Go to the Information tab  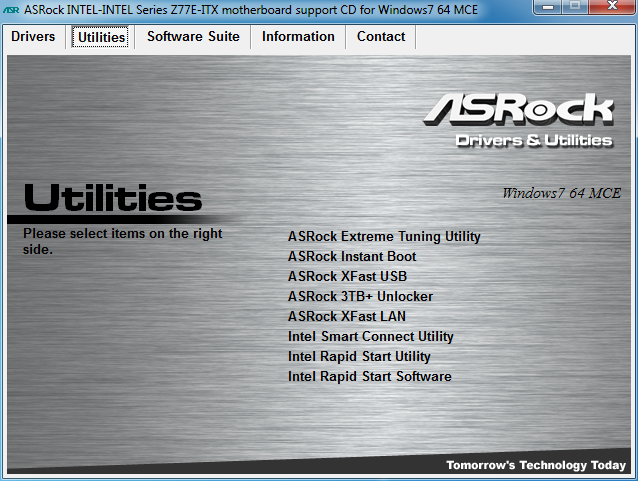[298, 37]
